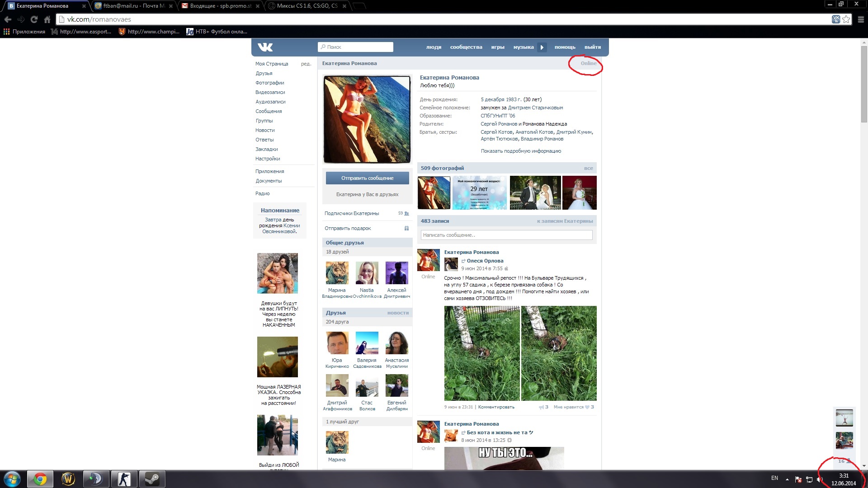Open friend Юра Кириченко avatar
This screenshot has height=488, width=868.
[x=337, y=343]
